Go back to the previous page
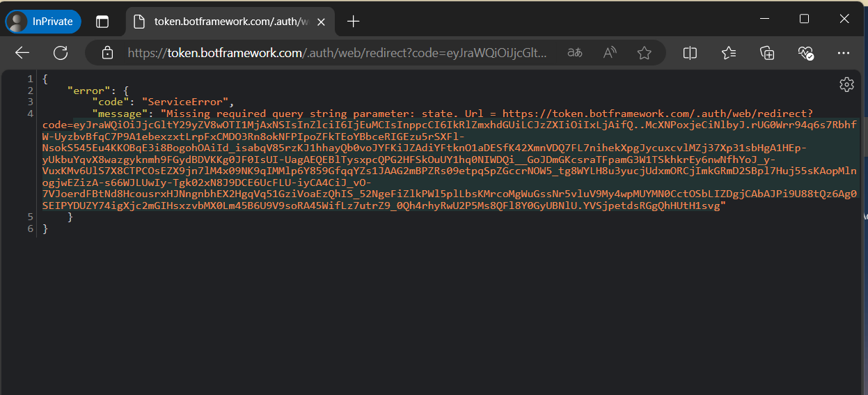The height and width of the screenshot is (395, 868). [22, 53]
